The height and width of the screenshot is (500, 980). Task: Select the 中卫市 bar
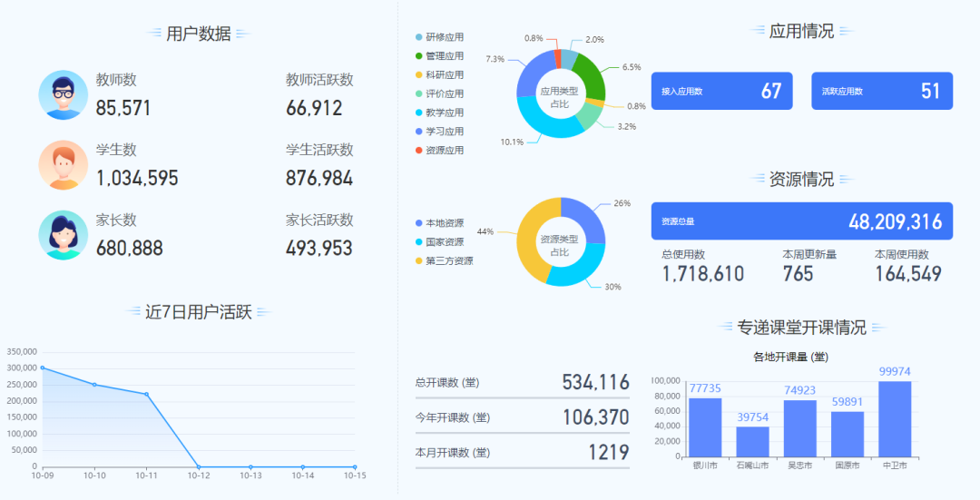895,418
